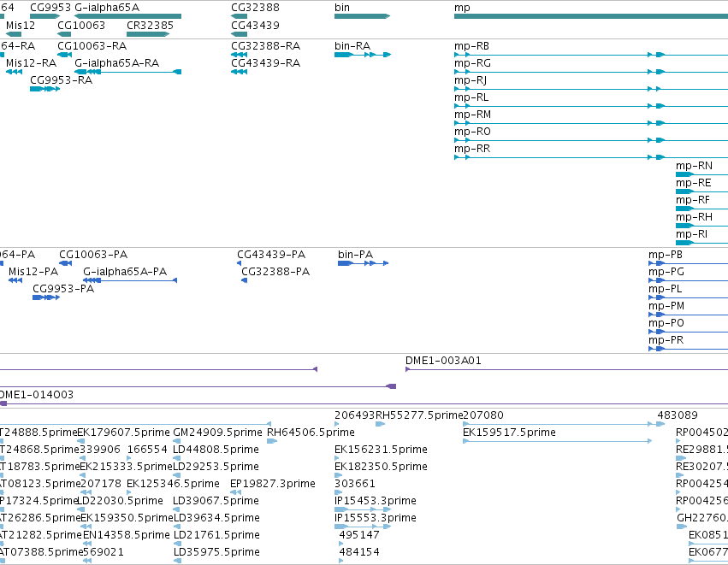Click the mp-RG transcript label
The width and height of the screenshot is (728, 565).
[472, 63]
